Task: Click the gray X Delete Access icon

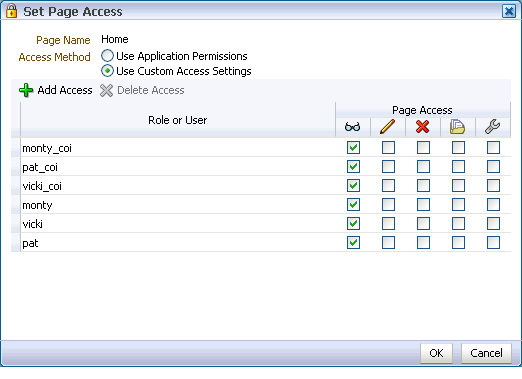Action: click(106, 90)
